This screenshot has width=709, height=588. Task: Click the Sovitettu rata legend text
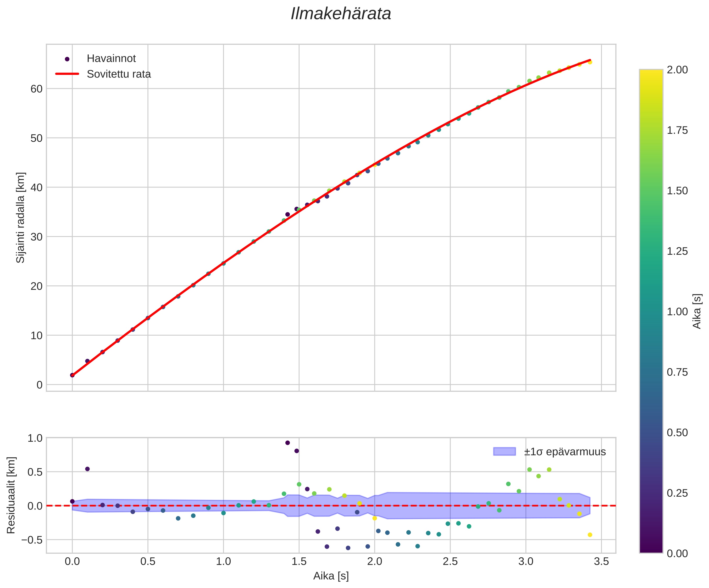pos(119,74)
